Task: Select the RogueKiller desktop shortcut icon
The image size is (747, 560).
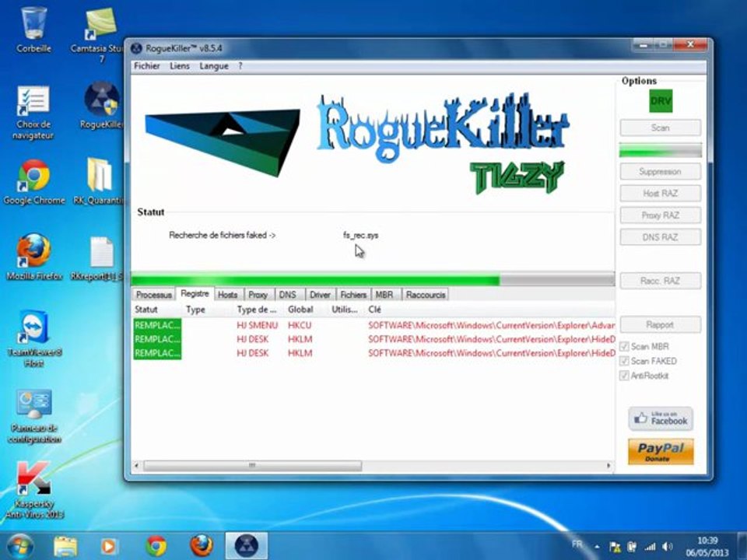Action: 101,106
